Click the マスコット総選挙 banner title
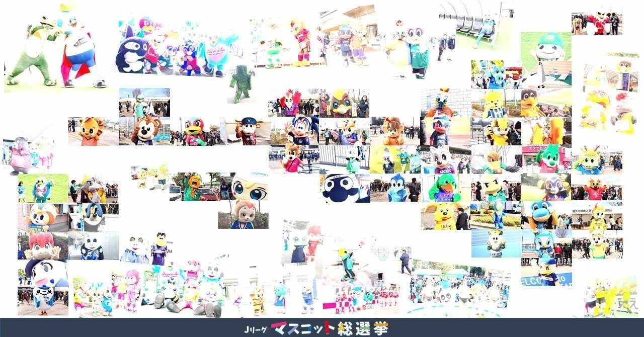The image size is (644, 337). [330, 328]
